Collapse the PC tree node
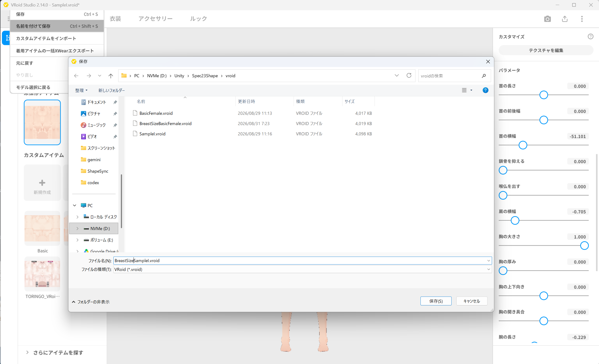599x364 pixels. click(x=75, y=205)
